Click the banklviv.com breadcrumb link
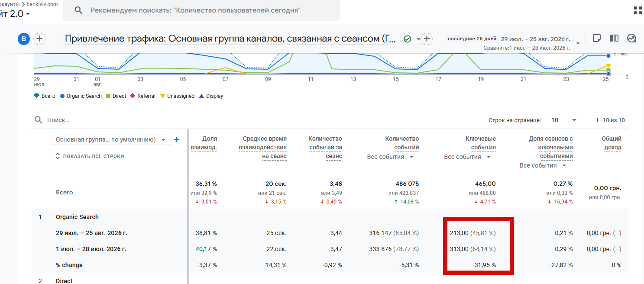The width and height of the screenshot is (644, 284). 42,4
